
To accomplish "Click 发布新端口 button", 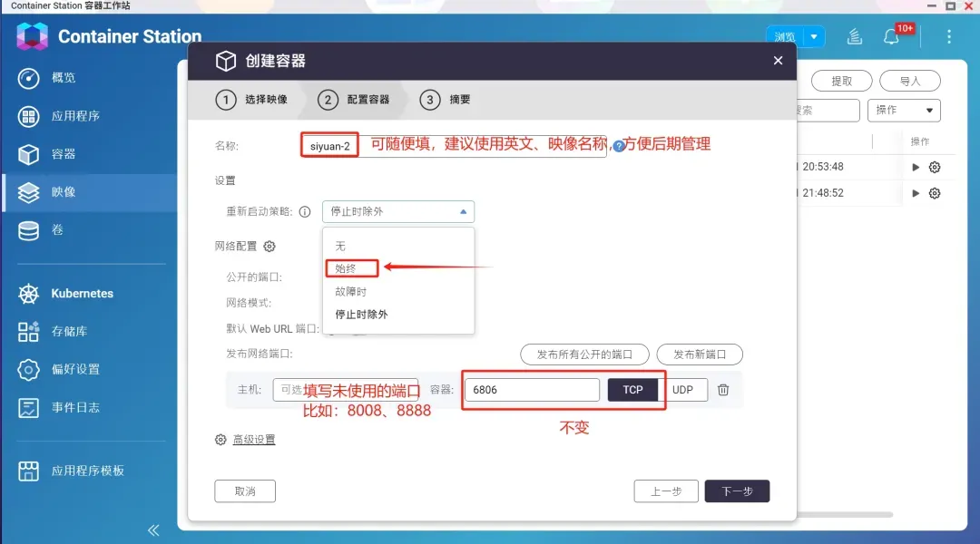I will click(x=700, y=355).
